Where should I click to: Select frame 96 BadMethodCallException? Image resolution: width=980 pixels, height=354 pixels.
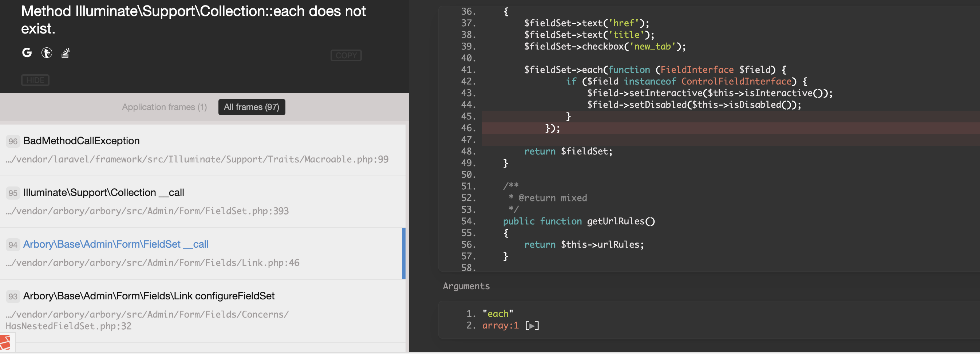[x=202, y=150]
